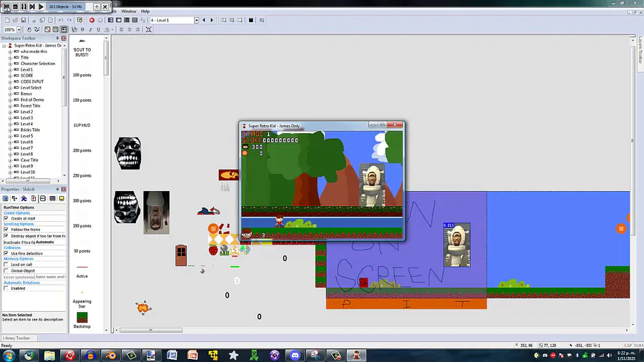
Task: Open the Movement tab icon in Properties
Action: (x=24, y=199)
